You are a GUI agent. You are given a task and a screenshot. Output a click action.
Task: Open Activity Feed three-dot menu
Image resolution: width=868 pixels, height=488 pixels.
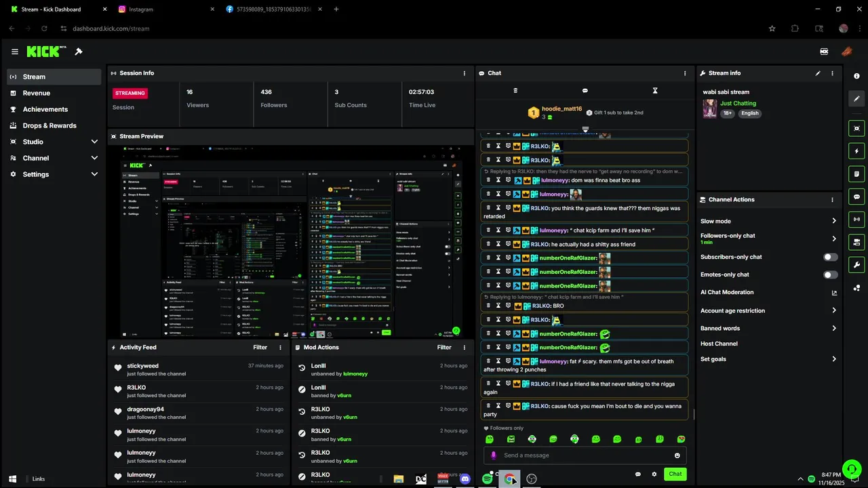281,348
